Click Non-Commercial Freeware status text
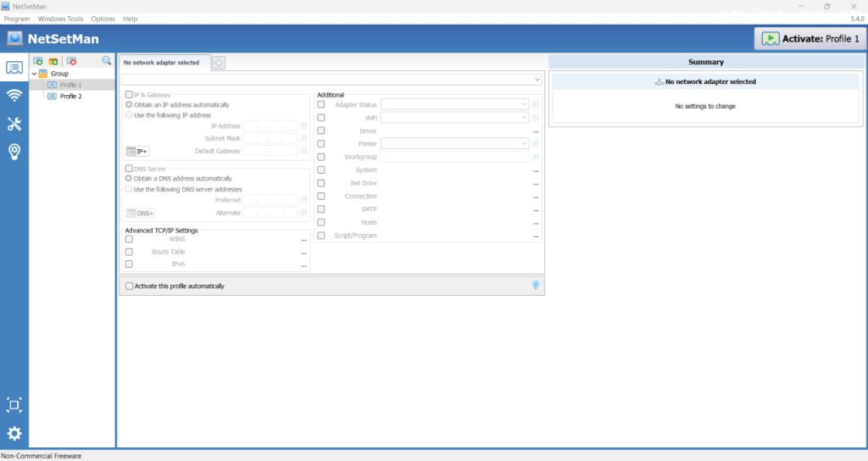The width and height of the screenshot is (868, 461). (x=41, y=456)
